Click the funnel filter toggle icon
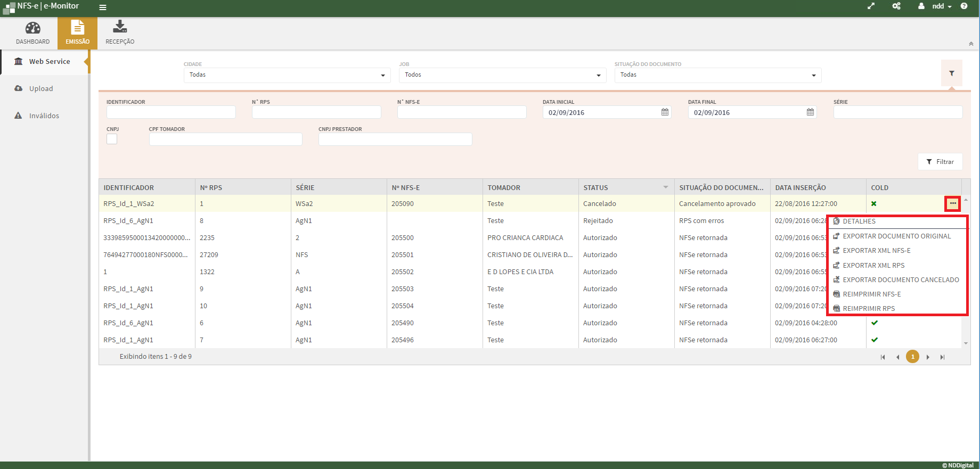Viewport: 980px width, 469px height. [x=951, y=73]
